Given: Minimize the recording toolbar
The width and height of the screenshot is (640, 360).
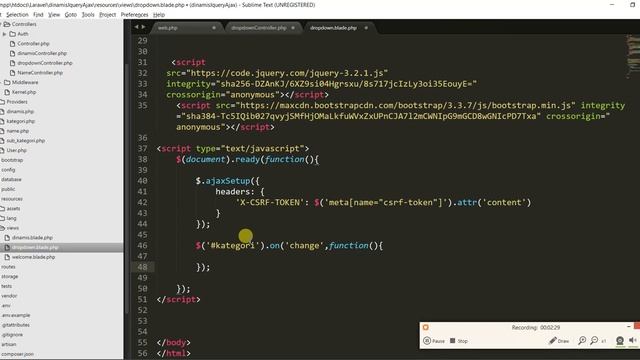Looking at the screenshot, I should (628, 327).
